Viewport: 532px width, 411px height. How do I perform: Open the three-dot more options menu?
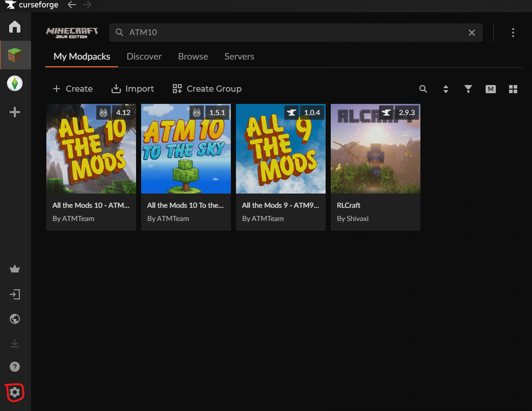513,33
